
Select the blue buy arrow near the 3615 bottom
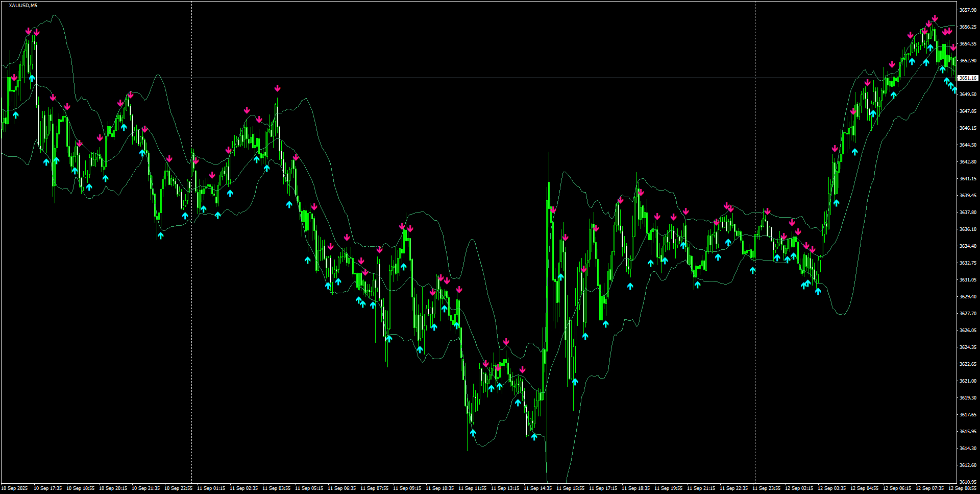click(x=534, y=437)
